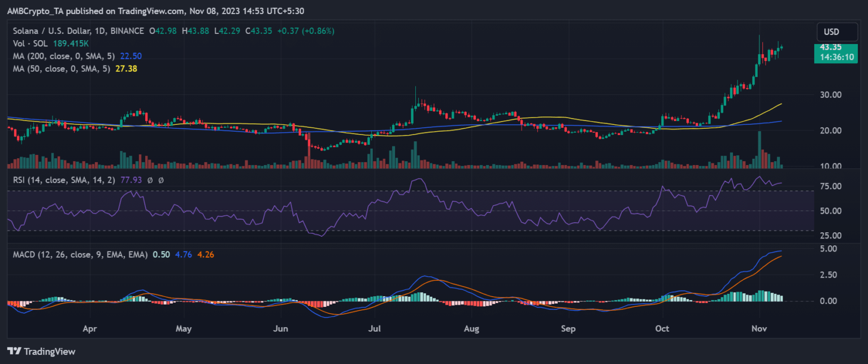The height and width of the screenshot is (364, 868).
Task: Click the TradingView logo in bottom corner
Action: [x=41, y=352]
